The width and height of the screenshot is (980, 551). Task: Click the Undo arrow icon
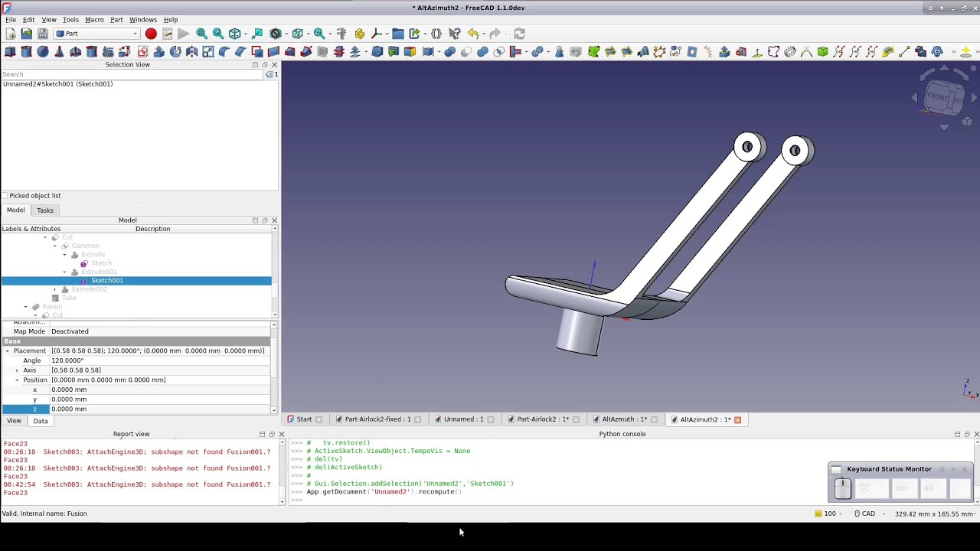[473, 34]
